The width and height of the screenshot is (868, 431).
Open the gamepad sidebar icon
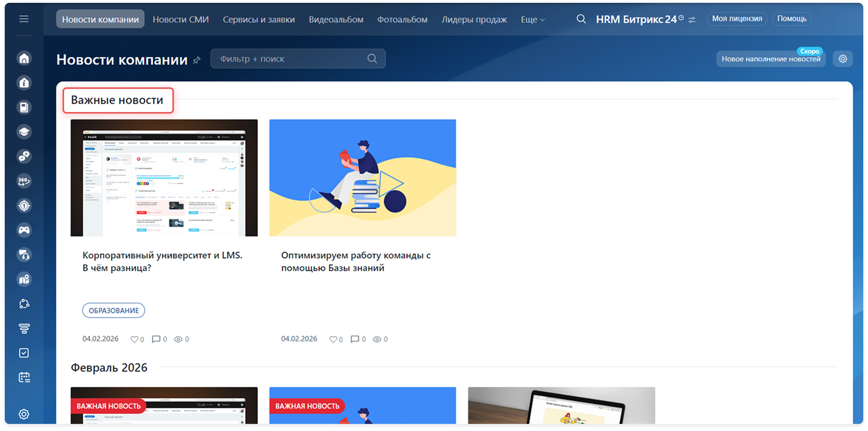point(24,230)
